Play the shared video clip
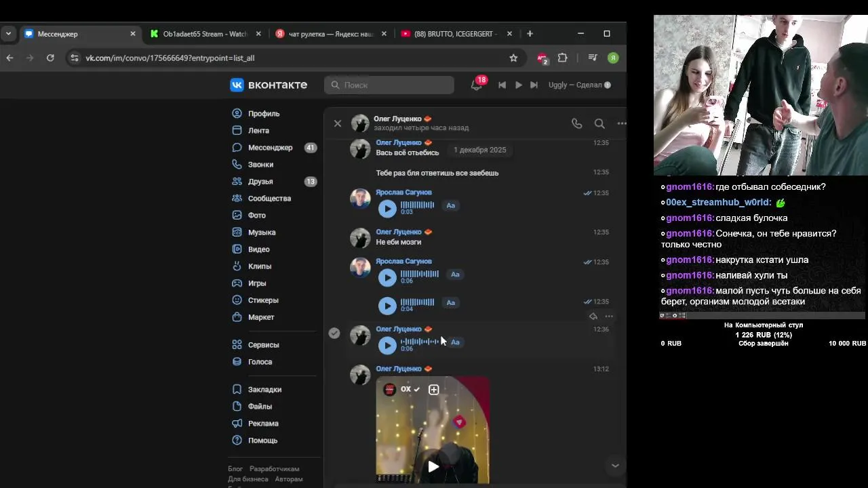This screenshot has width=868, height=488. click(433, 466)
